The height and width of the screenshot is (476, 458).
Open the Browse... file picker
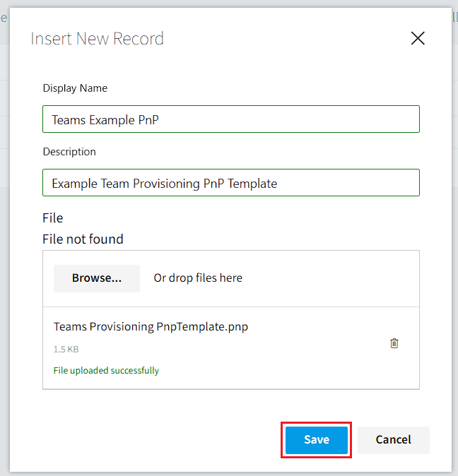coord(97,278)
